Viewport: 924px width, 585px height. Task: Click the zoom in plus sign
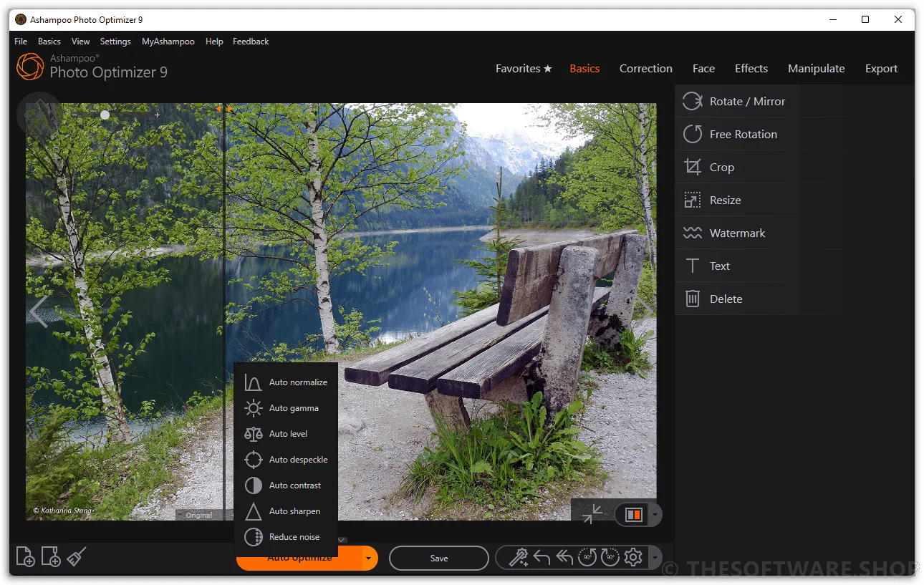(x=157, y=115)
